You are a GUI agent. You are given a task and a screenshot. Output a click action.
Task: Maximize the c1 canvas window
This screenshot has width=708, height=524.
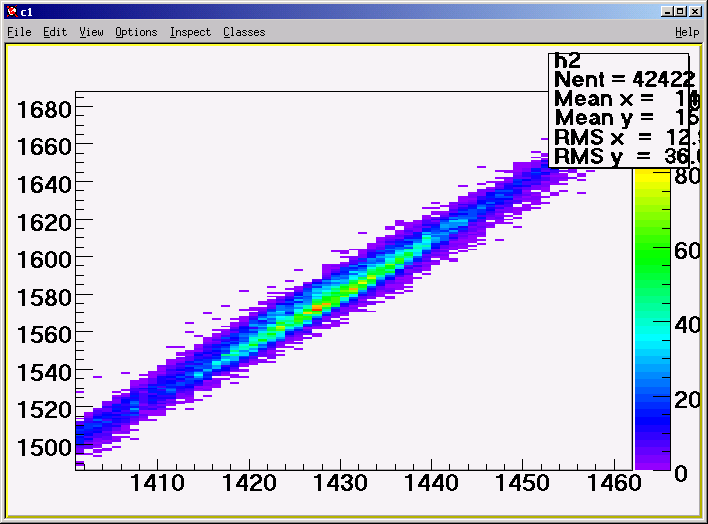[680, 11]
